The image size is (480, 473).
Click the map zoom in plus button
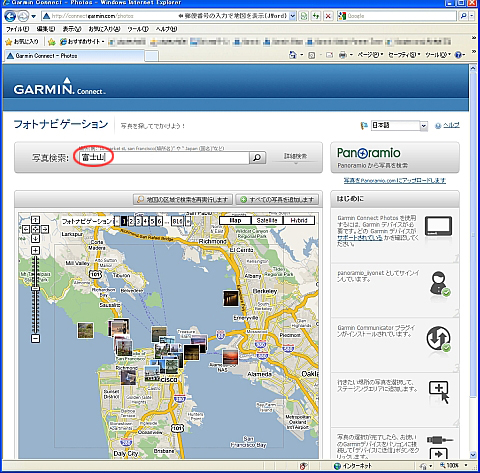[35, 250]
